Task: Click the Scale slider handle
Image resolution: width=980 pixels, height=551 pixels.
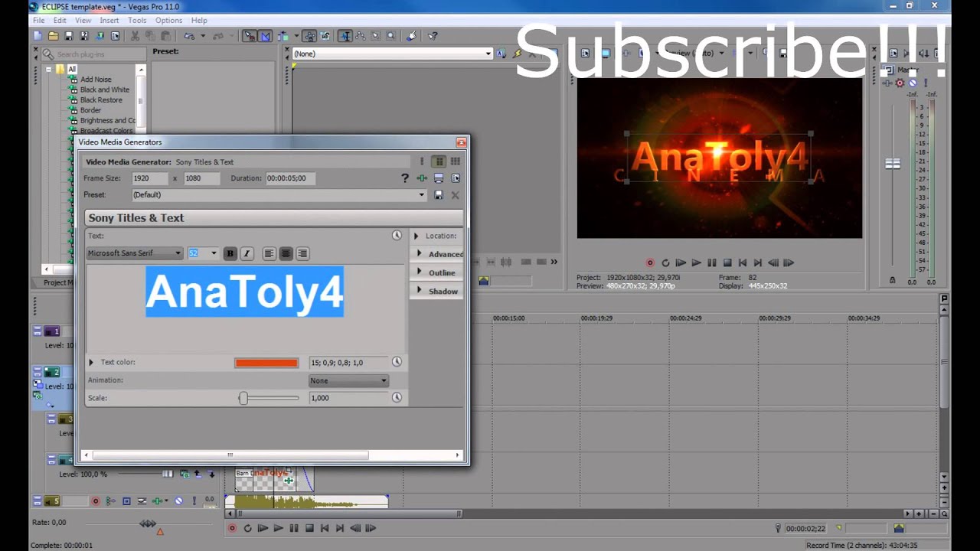Action: pyautogui.click(x=243, y=398)
